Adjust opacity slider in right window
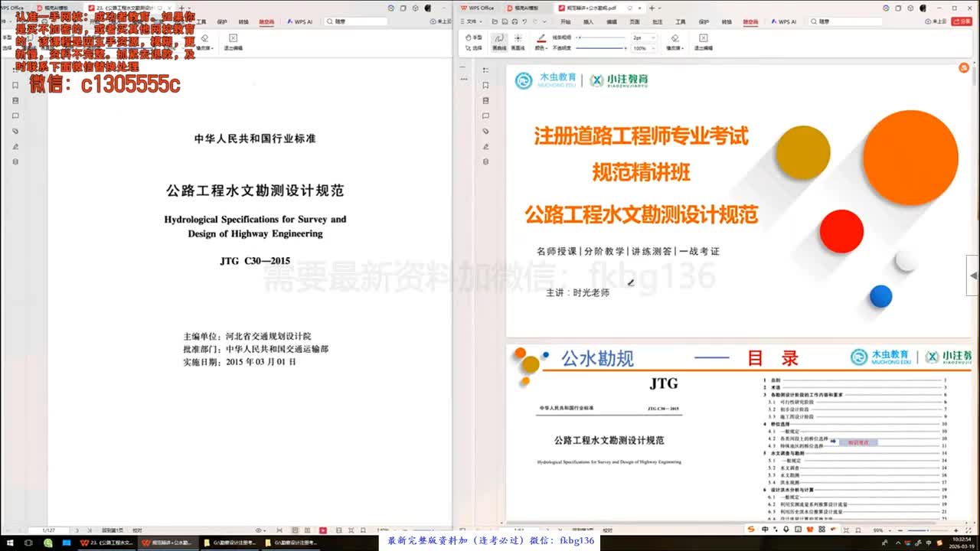Screen dimensions: 980x551 pos(601,48)
